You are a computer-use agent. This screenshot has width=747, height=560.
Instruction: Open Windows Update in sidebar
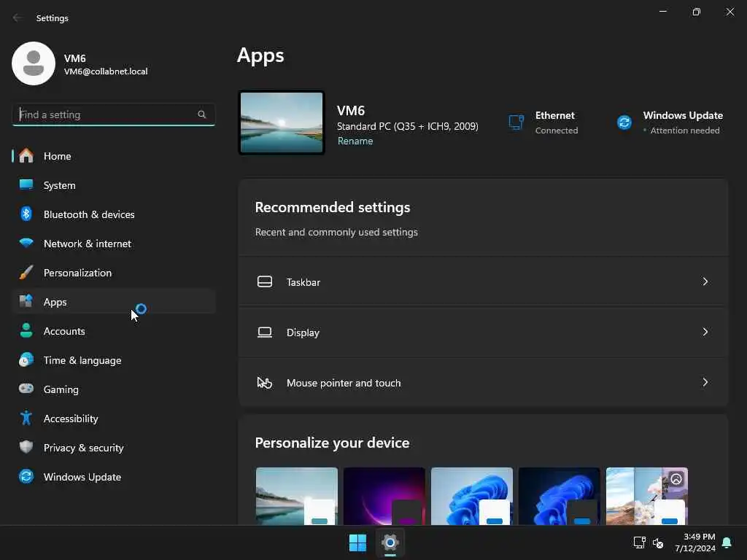point(114,476)
